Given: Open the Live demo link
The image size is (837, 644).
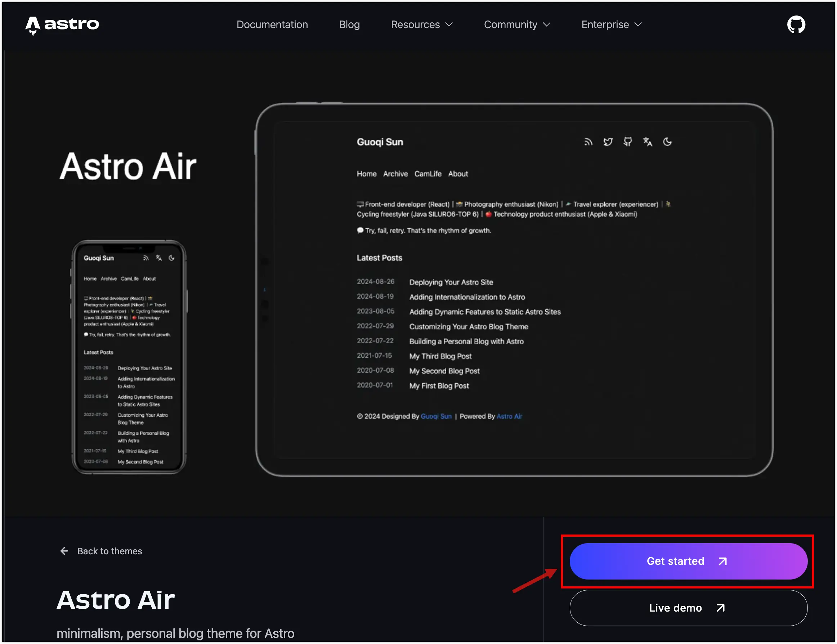Looking at the screenshot, I should pyautogui.click(x=688, y=608).
